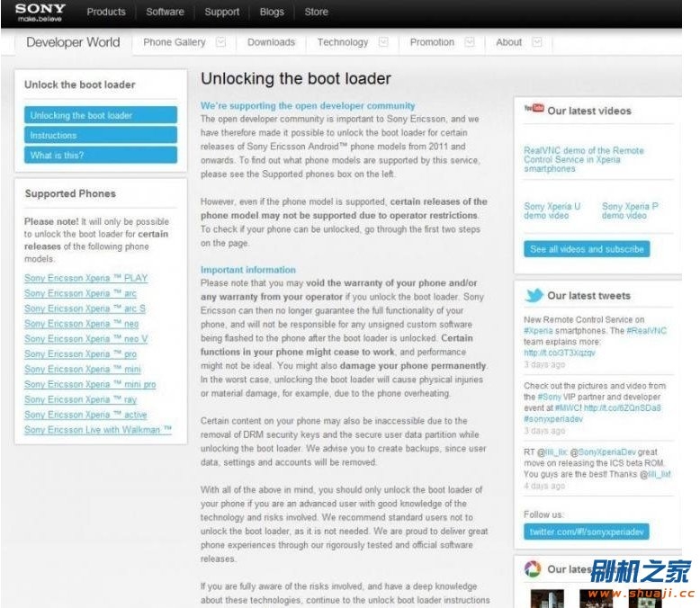Open RealVNC demo of Remote Control video link

(584, 159)
